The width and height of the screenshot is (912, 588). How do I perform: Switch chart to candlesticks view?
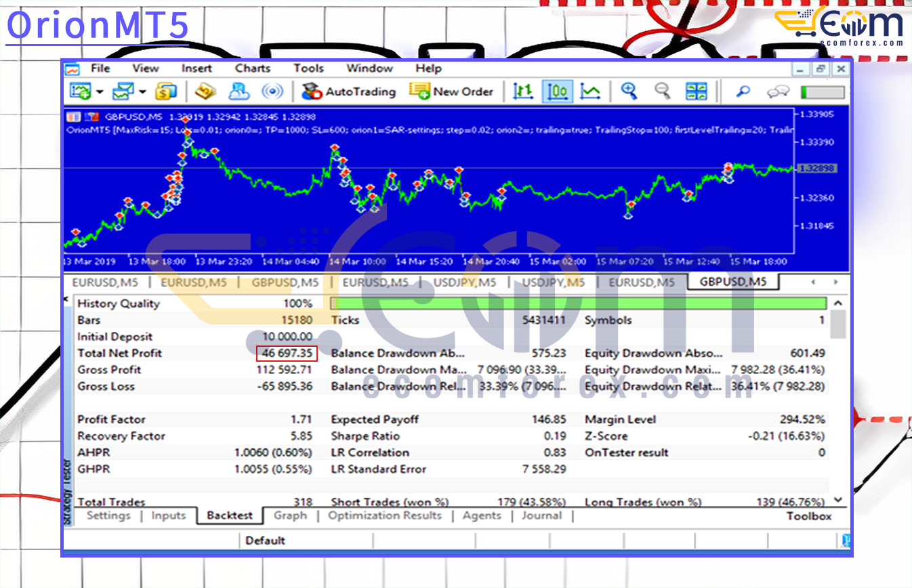click(558, 91)
